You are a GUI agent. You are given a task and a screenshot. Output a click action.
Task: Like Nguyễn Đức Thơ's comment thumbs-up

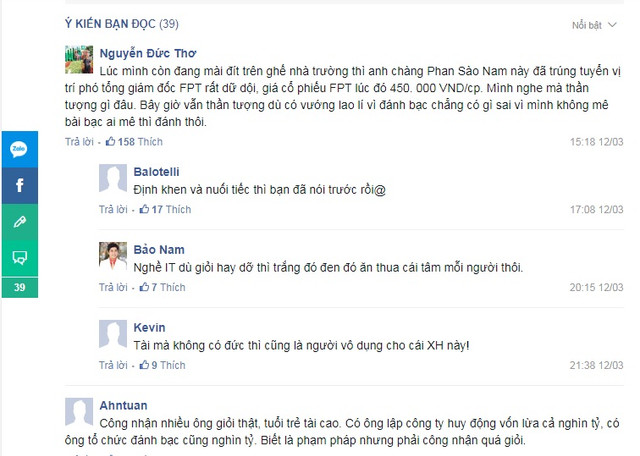[x=110, y=142]
